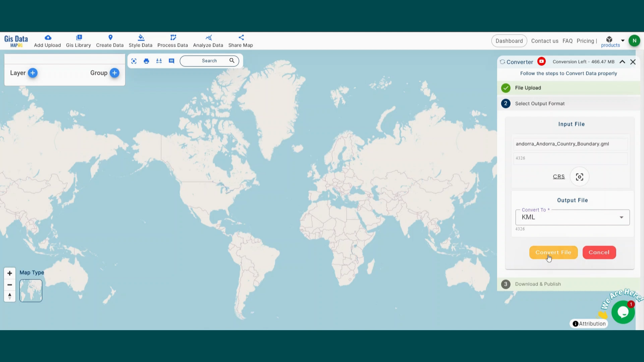The width and height of the screenshot is (644, 362).
Task: Open the chat support widget
Action: (x=623, y=312)
